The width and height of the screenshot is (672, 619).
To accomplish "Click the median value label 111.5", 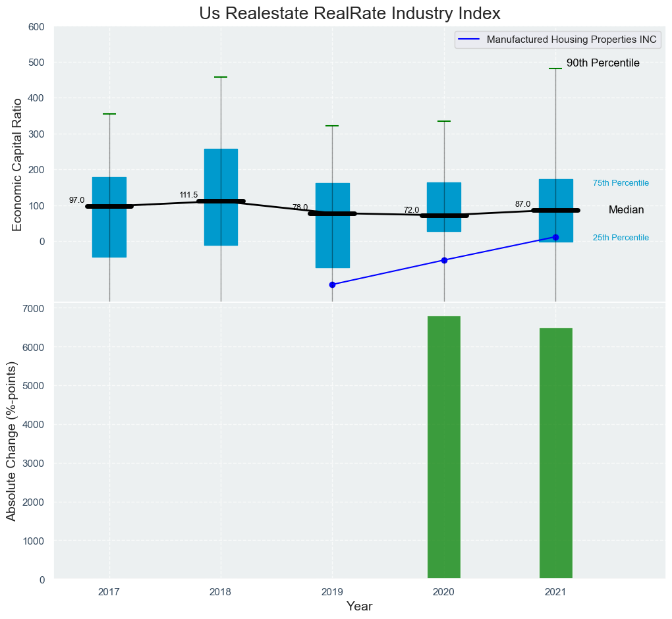I will 188,195.
